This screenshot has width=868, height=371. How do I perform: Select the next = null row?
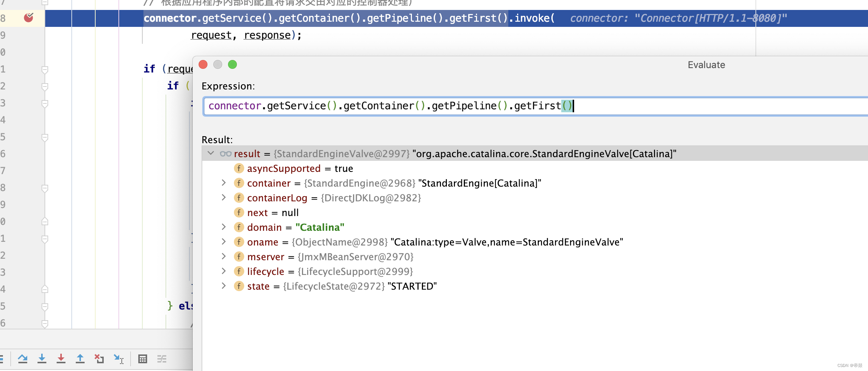pos(273,213)
